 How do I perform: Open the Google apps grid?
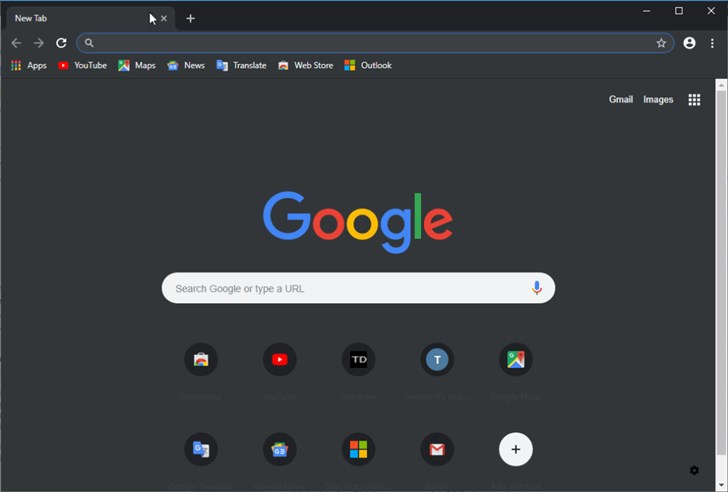(x=694, y=100)
